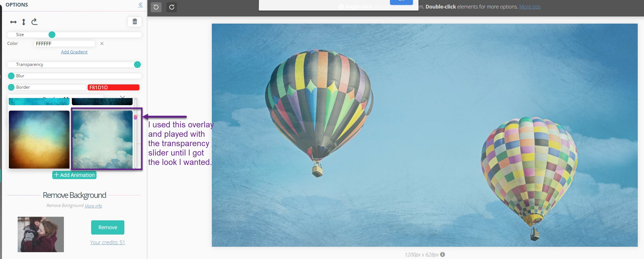
Task: Clear the color with the X icon
Action: 102,44
